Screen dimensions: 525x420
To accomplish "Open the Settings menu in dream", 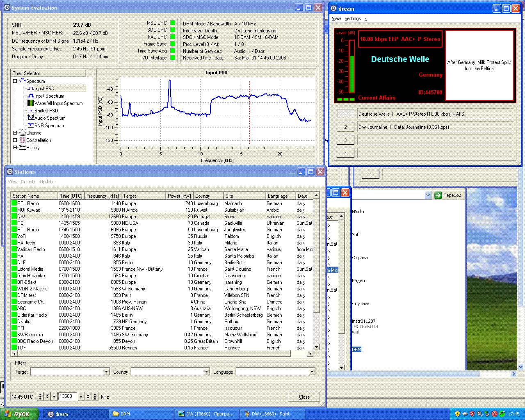I will [x=352, y=18].
